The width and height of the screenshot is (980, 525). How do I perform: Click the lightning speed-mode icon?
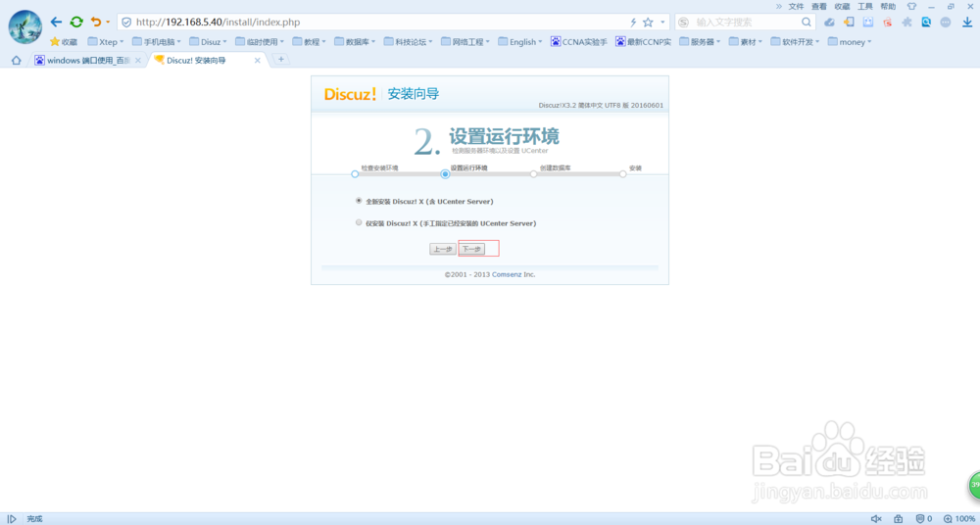[632, 22]
